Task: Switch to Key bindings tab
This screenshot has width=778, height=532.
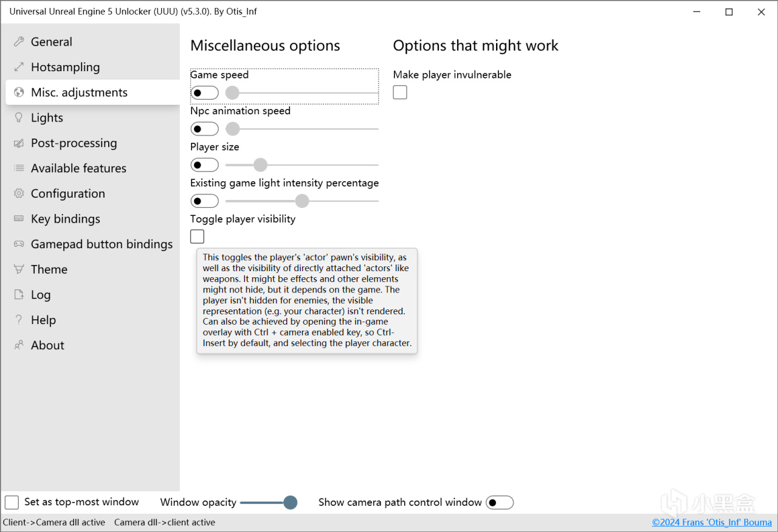Action: coord(92,219)
